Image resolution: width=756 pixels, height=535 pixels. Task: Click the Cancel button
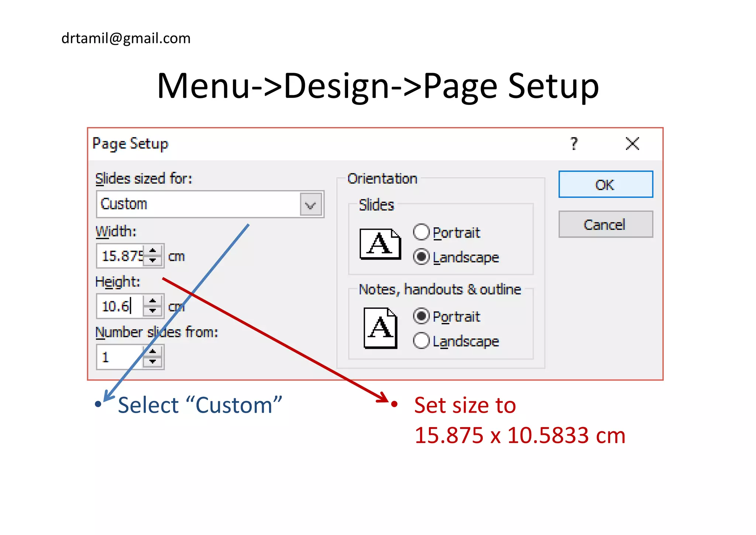605,224
